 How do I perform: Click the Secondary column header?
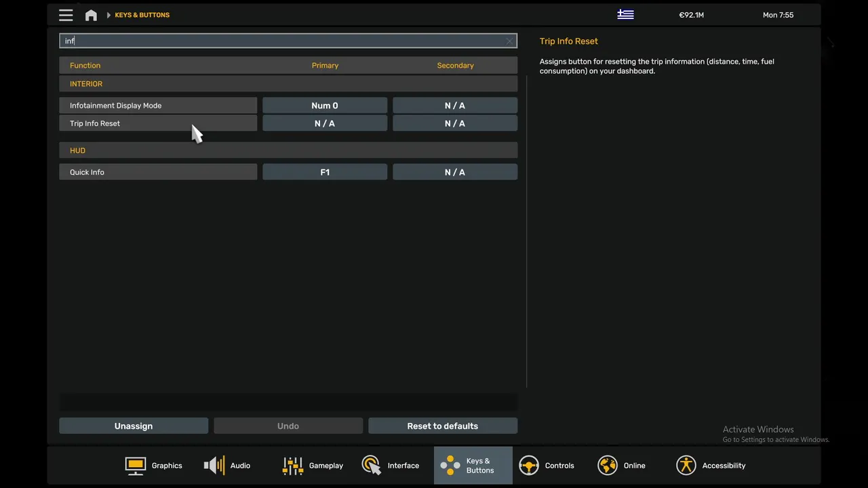(455, 66)
